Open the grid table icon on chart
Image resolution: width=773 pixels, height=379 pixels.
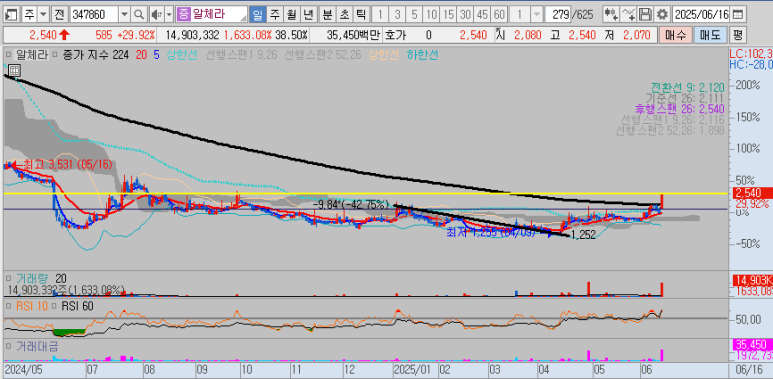[14, 70]
